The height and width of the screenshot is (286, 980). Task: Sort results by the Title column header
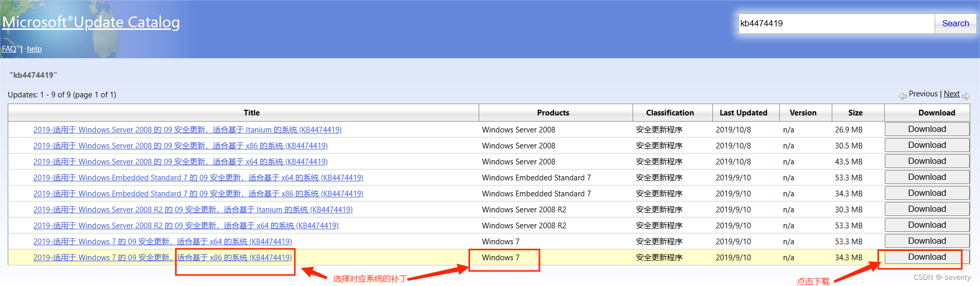[x=251, y=113]
